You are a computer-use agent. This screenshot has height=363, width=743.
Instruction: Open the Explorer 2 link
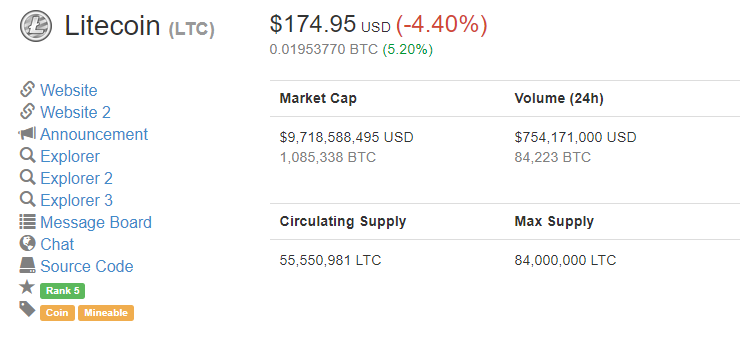[76, 178]
